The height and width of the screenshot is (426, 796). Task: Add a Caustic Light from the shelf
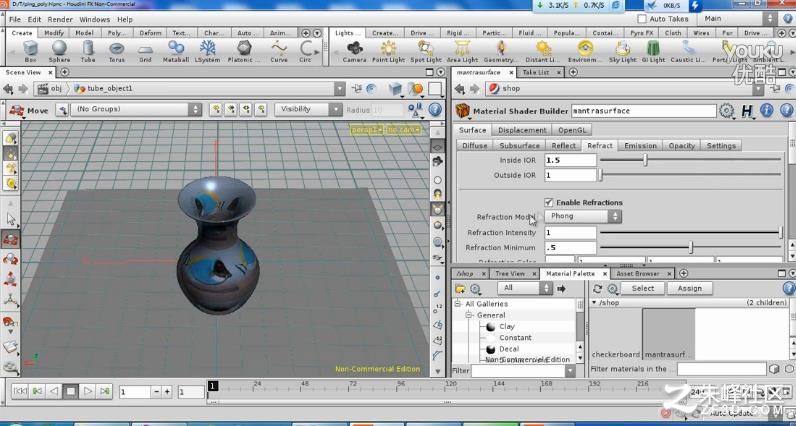pyautogui.click(x=688, y=51)
